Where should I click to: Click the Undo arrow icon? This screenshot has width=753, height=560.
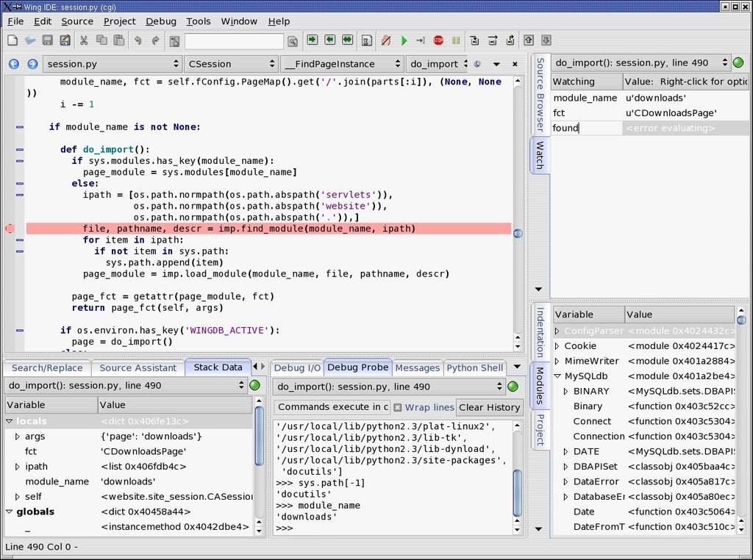138,41
